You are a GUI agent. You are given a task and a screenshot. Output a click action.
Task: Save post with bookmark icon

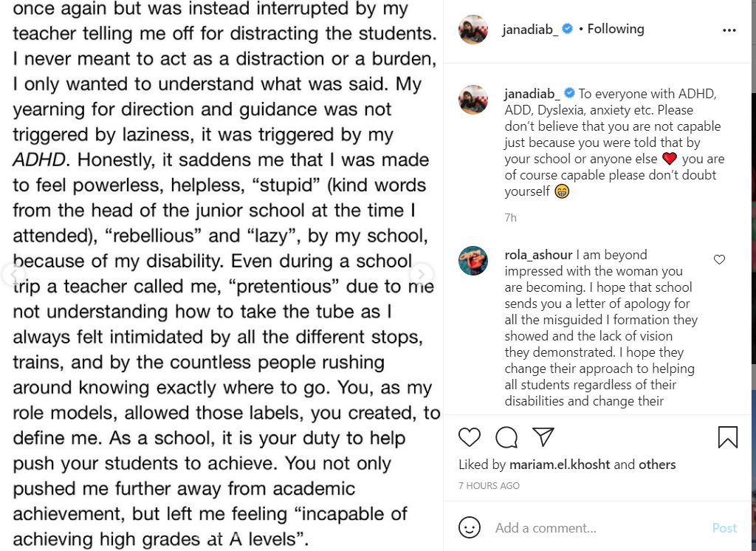pos(727,437)
